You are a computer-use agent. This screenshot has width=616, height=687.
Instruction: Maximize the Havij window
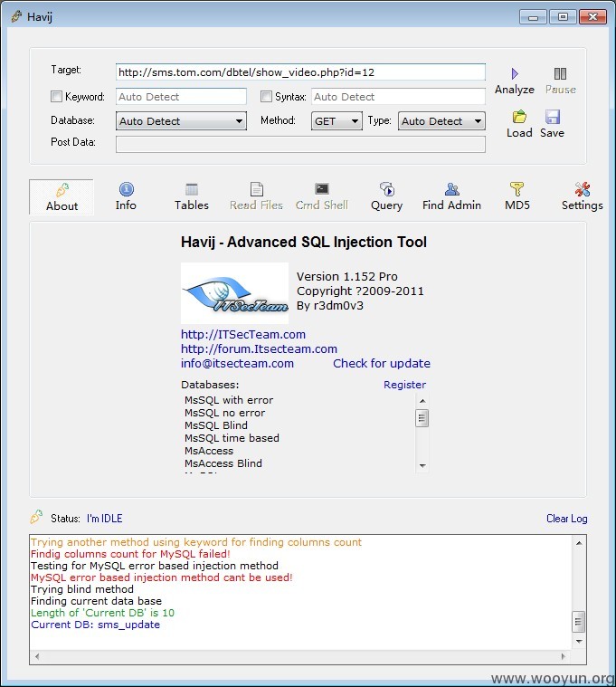(x=563, y=17)
